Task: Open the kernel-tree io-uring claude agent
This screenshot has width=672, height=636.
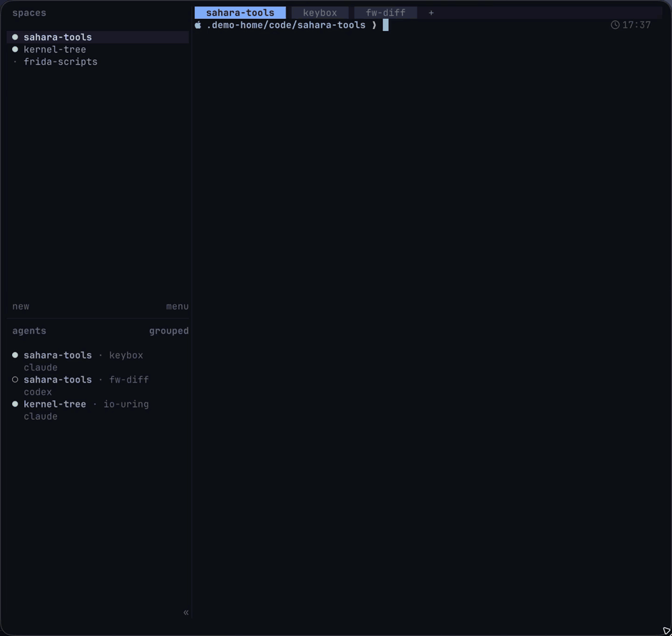Action: tap(97, 410)
